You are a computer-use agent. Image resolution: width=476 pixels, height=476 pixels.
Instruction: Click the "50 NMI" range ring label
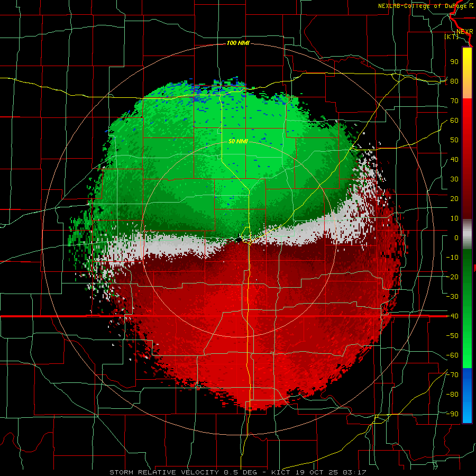point(238,141)
